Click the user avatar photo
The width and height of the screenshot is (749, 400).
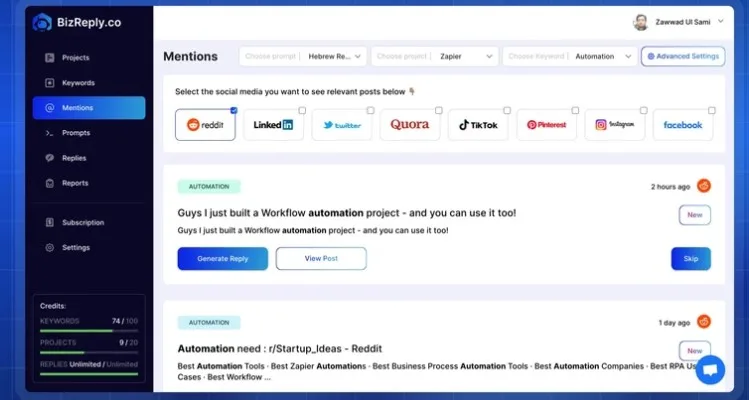[641, 22]
